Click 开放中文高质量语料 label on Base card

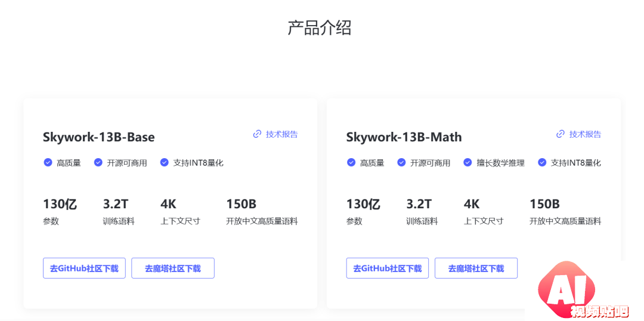pyautogui.click(x=262, y=221)
